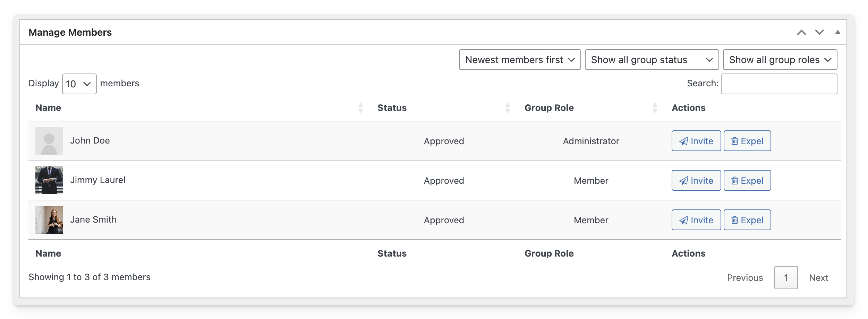868x319 pixels.
Task: Open the Newest members first dropdown
Action: click(520, 60)
